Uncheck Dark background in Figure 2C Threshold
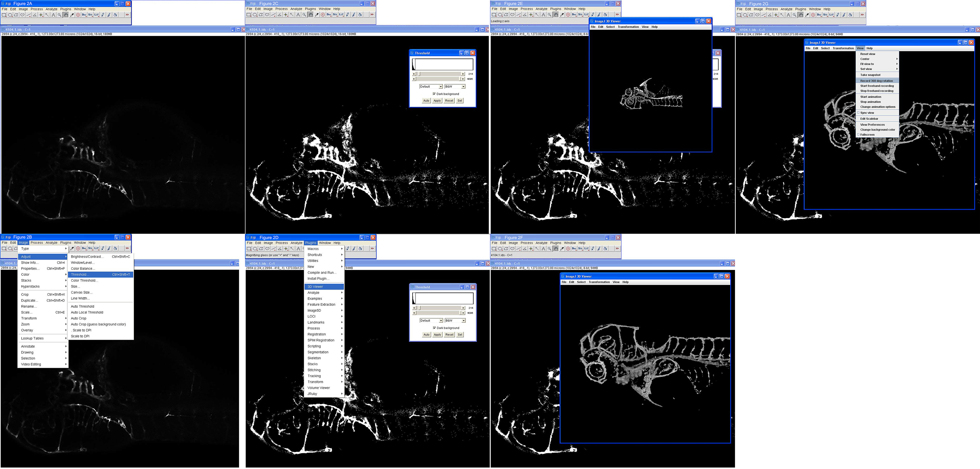This screenshot has width=980, height=469. (x=434, y=94)
